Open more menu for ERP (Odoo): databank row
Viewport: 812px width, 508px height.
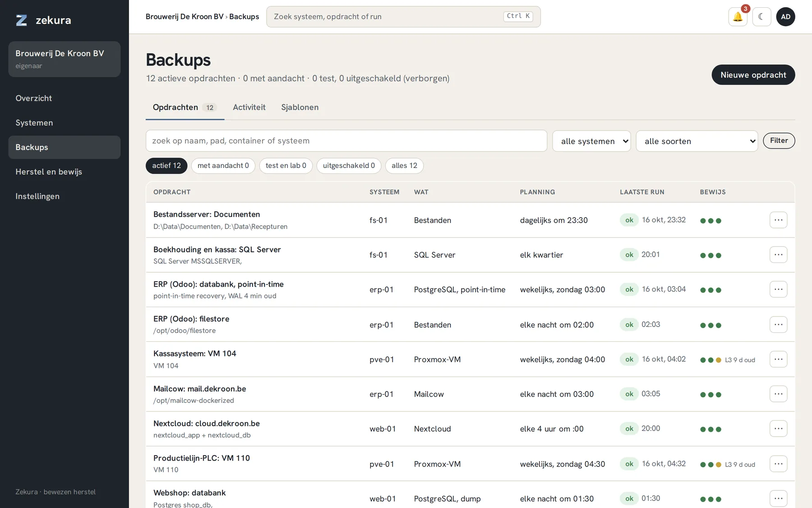778,289
